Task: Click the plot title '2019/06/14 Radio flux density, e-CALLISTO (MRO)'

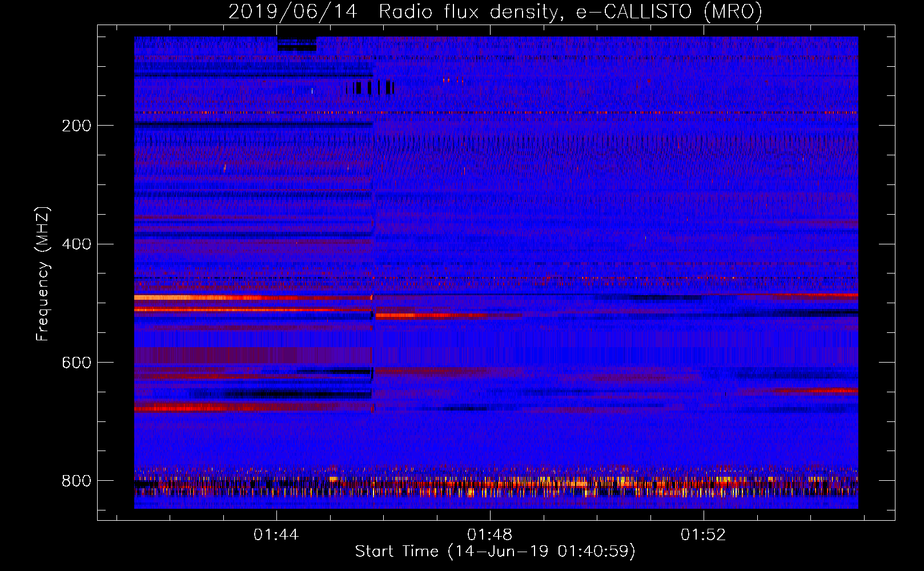Action: click(x=495, y=12)
